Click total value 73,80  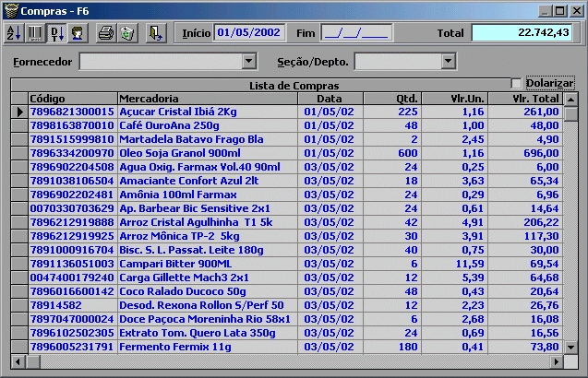[545, 348]
